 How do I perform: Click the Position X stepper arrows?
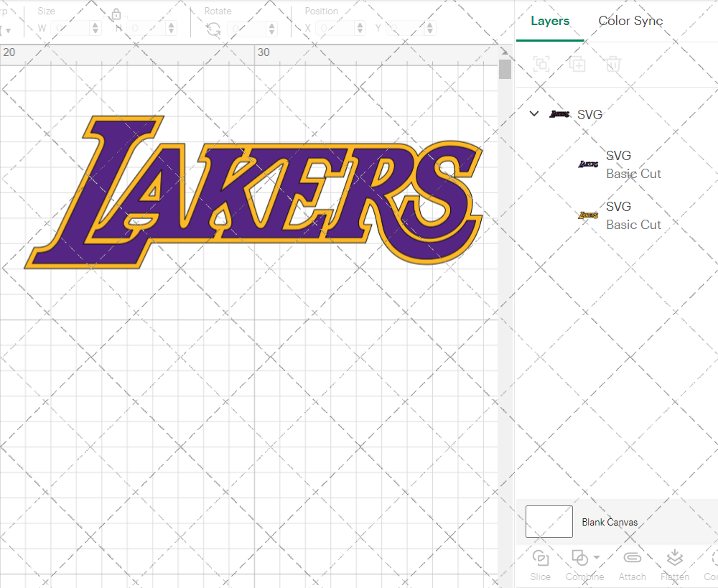click(360, 29)
